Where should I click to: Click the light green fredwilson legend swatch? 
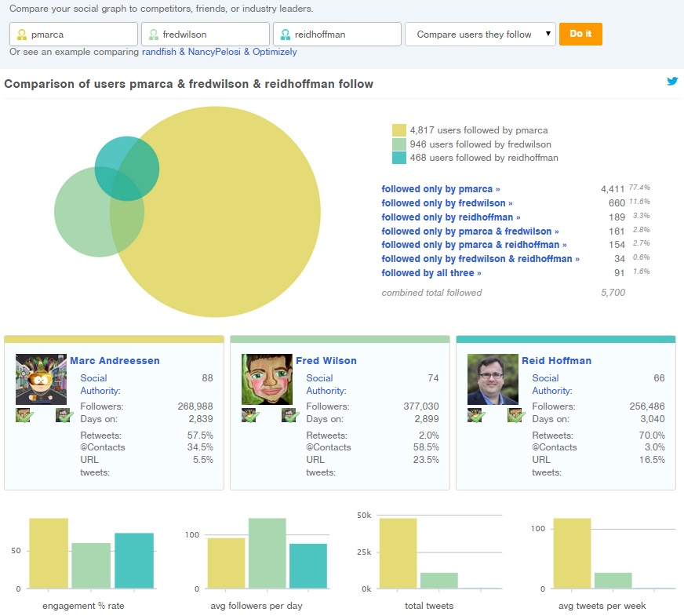pos(399,144)
